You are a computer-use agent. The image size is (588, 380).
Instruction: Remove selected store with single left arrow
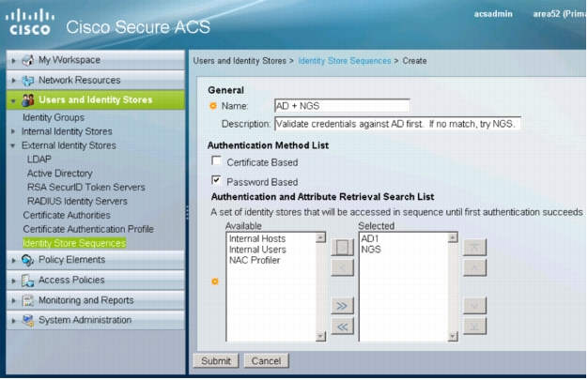[x=342, y=267]
